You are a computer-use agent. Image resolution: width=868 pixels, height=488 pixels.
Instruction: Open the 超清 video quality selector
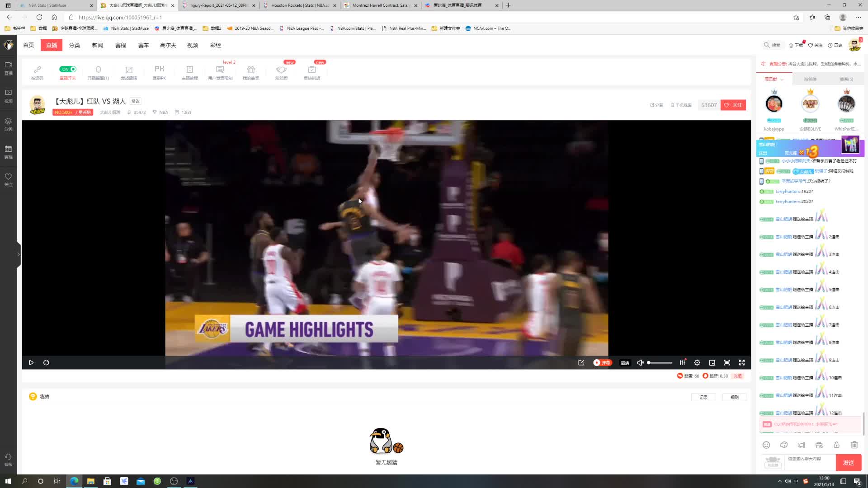coord(625,362)
